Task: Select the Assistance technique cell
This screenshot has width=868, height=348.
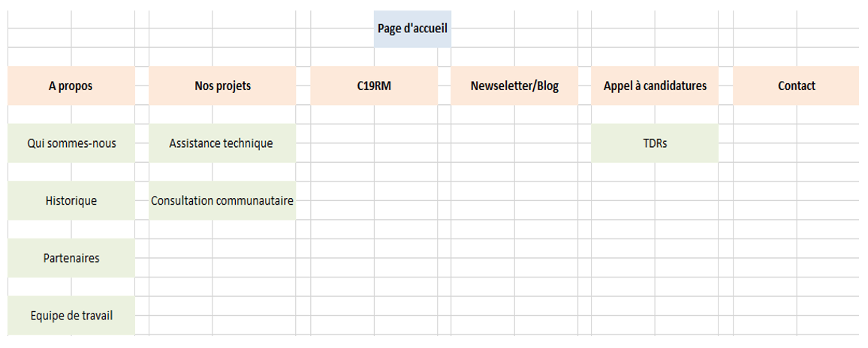Action: point(222,142)
